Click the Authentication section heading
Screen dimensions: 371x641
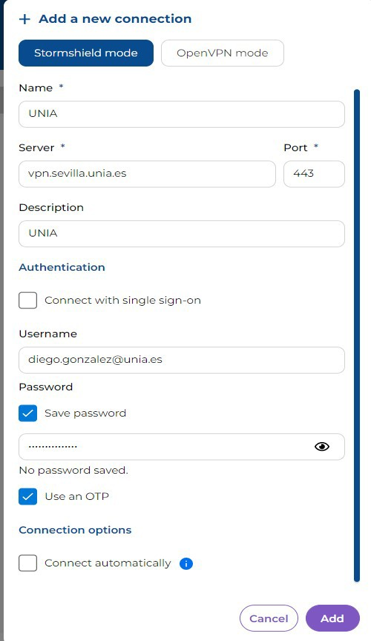point(62,267)
